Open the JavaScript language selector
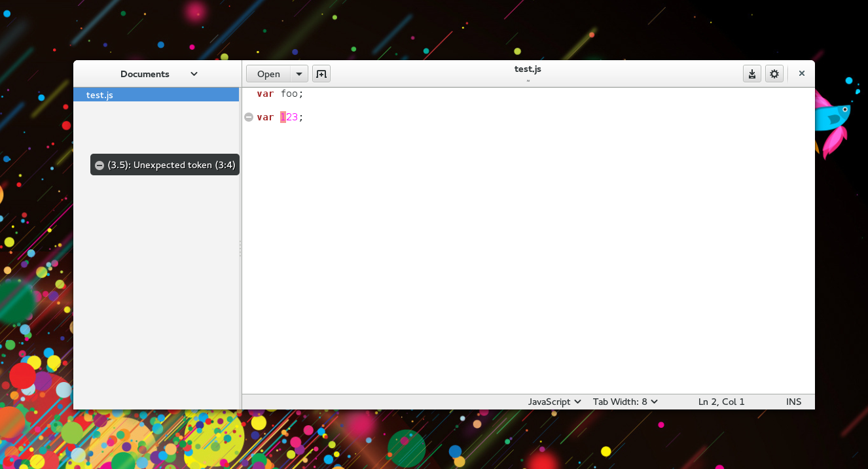The image size is (868, 469). tap(553, 401)
